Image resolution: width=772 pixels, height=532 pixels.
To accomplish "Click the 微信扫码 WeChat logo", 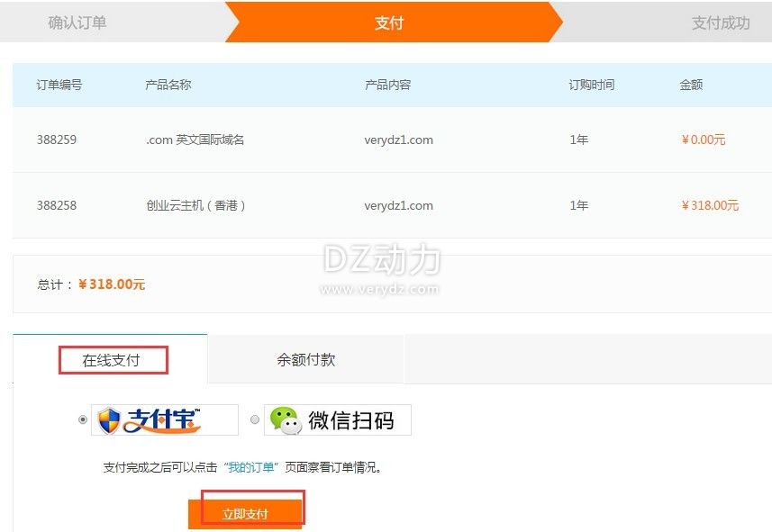I will [x=337, y=419].
